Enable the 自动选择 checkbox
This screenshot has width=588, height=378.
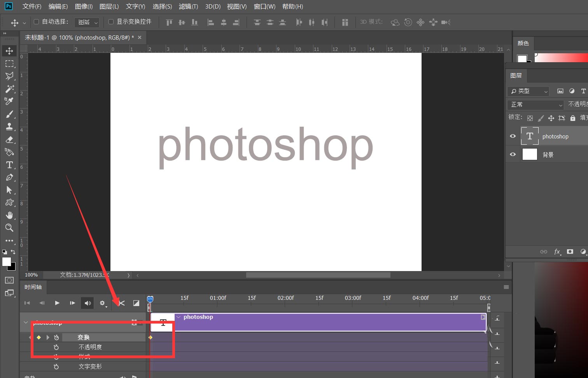(36, 22)
